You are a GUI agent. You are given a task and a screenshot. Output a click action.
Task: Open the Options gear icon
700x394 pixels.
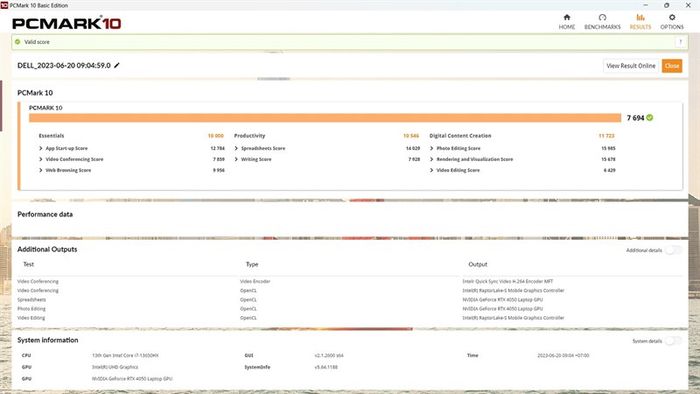tap(672, 17)
